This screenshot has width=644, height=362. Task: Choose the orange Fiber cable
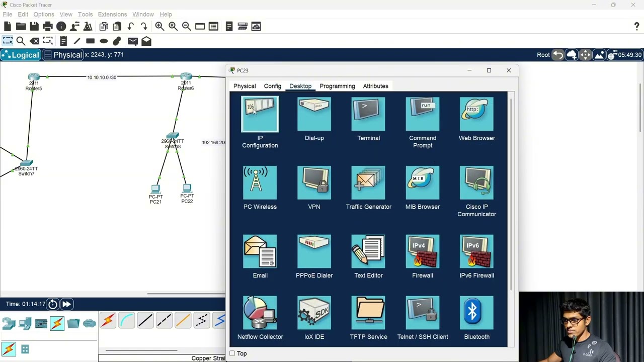tap(183, 320)
